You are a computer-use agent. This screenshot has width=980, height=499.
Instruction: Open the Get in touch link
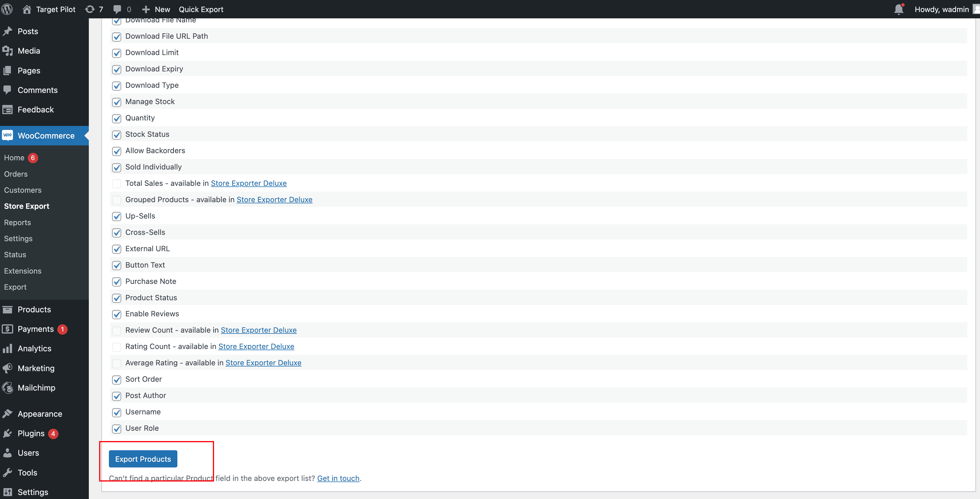(x=338, y=478)
